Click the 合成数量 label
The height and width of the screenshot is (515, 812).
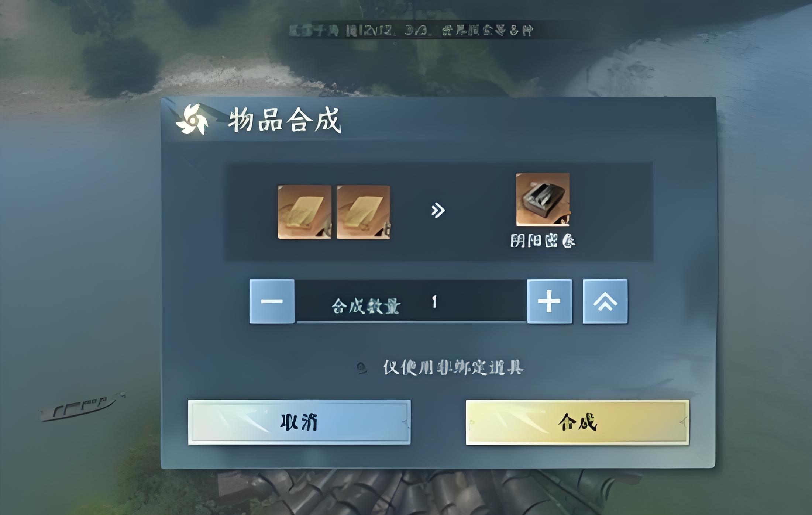pos(366,306)
